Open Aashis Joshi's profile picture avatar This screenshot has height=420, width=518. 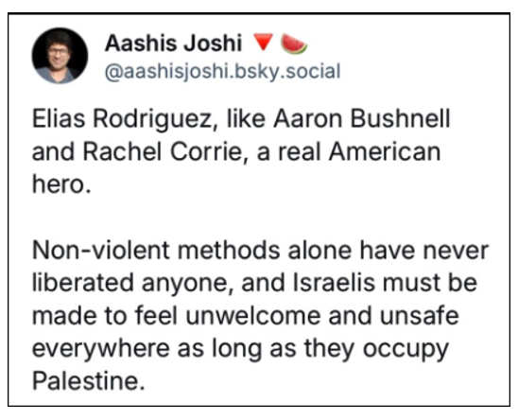coord(60,56)
